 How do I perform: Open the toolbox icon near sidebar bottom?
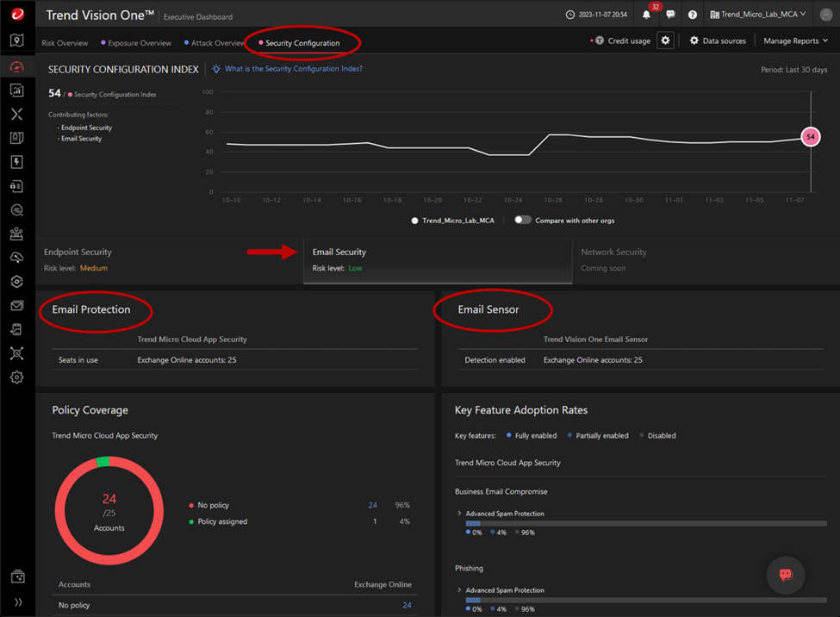[18, 576]
